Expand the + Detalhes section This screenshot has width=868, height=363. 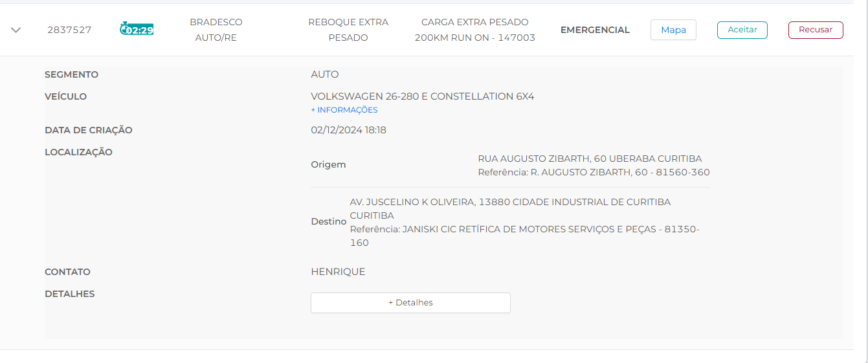pyautogui.click(x=410, y=303)
